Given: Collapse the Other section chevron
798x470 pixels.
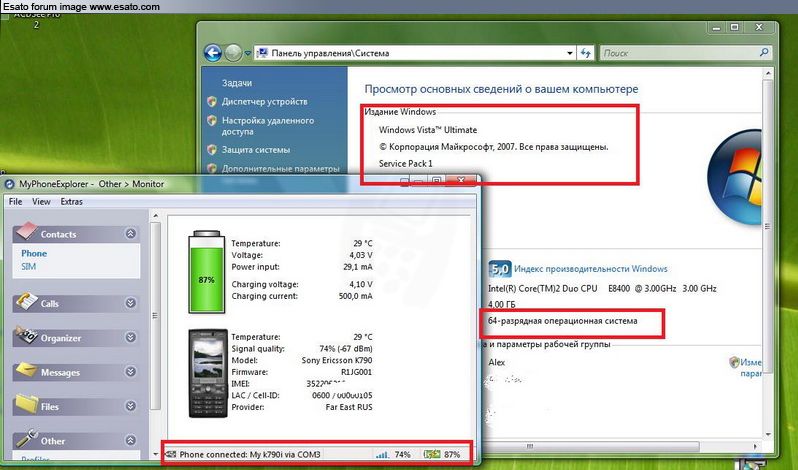Looking at the screenshot, I should [131, 440].
